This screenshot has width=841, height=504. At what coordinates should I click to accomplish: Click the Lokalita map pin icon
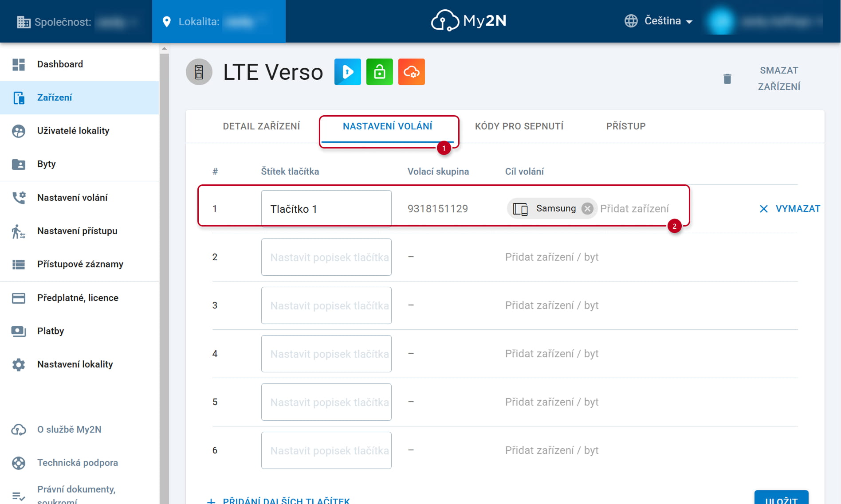(167, 22)
